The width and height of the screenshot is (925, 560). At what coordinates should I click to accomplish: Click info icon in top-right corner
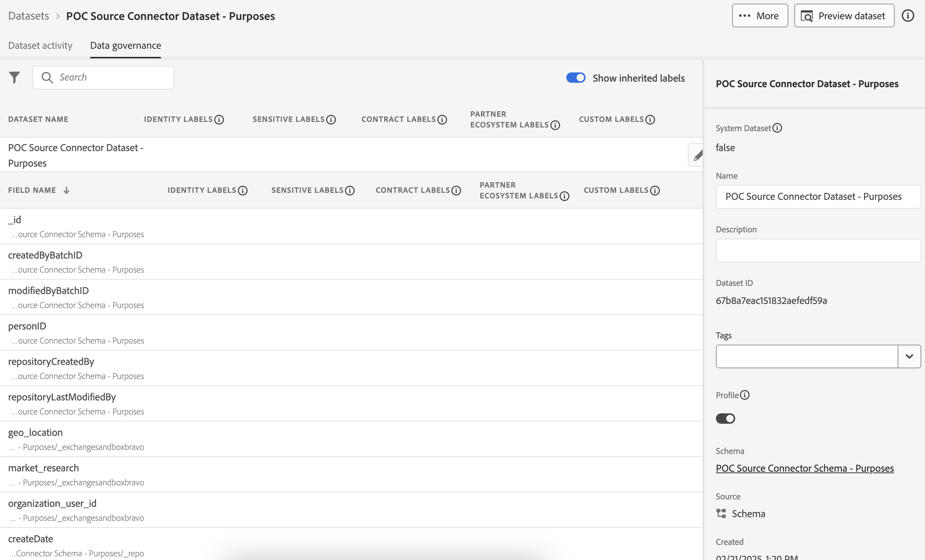click(908, 16)
